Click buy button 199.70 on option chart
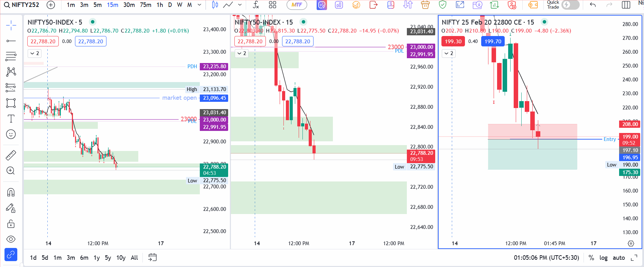 pyautogui.click(x=493, y=42)
